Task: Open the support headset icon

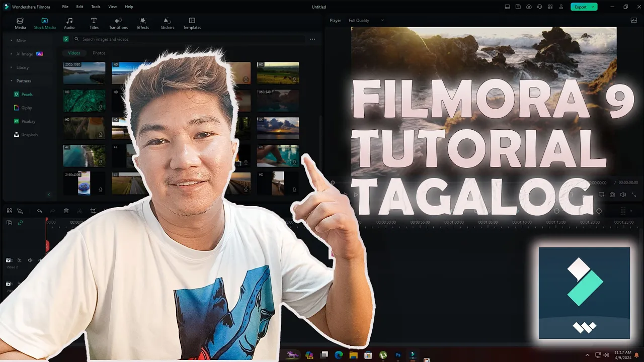Action: [539, 7]
